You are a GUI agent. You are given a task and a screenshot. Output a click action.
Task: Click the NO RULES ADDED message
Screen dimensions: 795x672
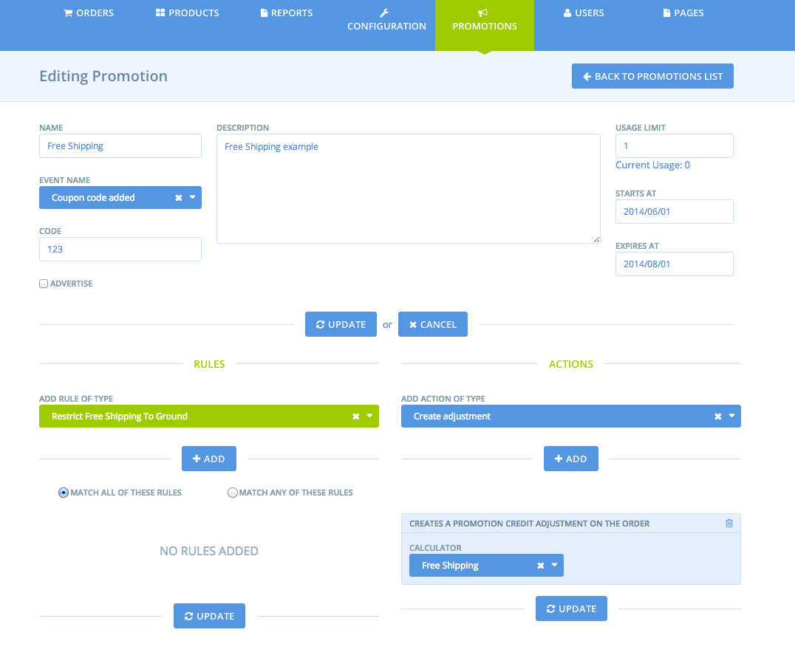(209, 551)
